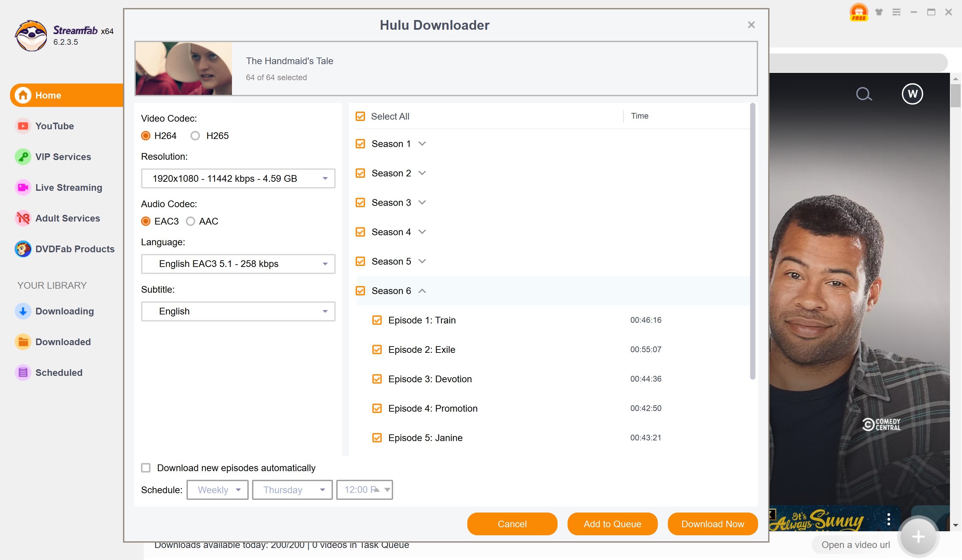Image resolution: width=962 pixels, height=560 pixels.
Task: Uncheck the Season 1 checkbox
Action: [x=360, y=144]
